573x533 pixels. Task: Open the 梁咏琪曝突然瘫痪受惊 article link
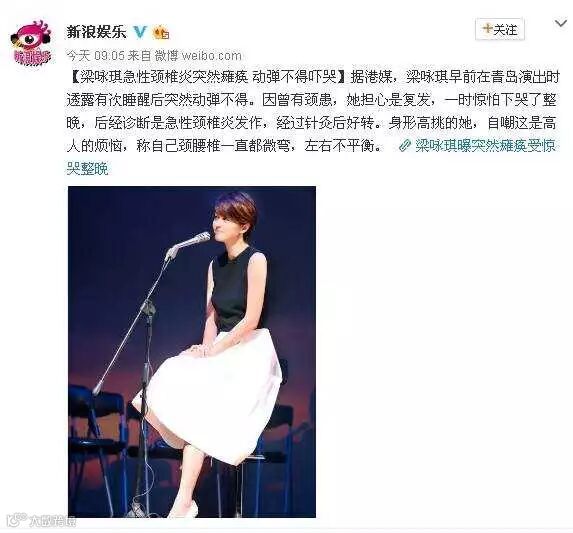pos(486,145)
